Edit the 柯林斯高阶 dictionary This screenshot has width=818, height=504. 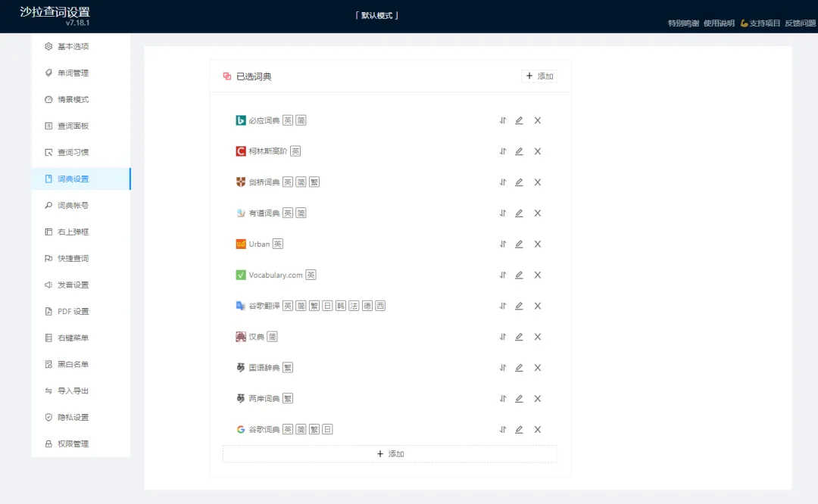[x=519, y=151]
